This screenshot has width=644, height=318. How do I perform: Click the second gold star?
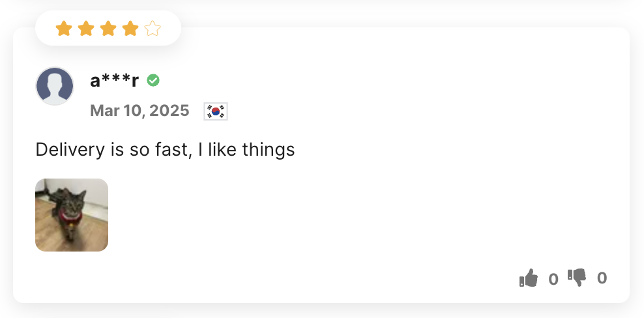[x=86, y=29]
